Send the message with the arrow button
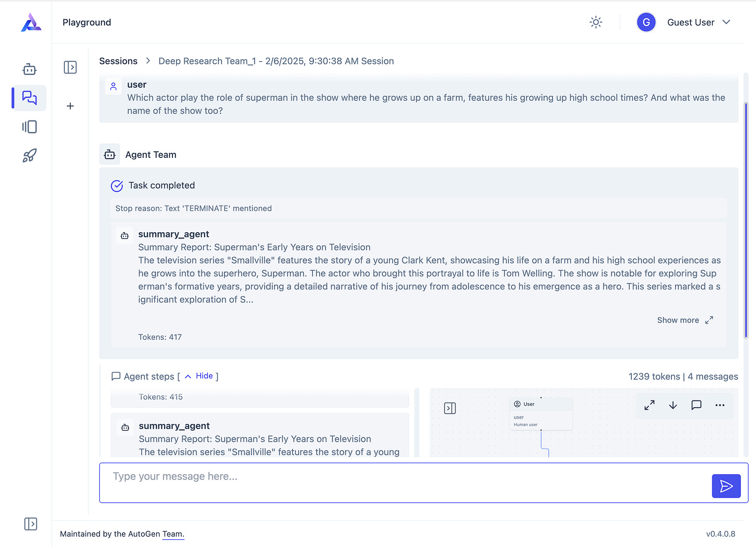This screenshot has height=547, width=756. 726,486
